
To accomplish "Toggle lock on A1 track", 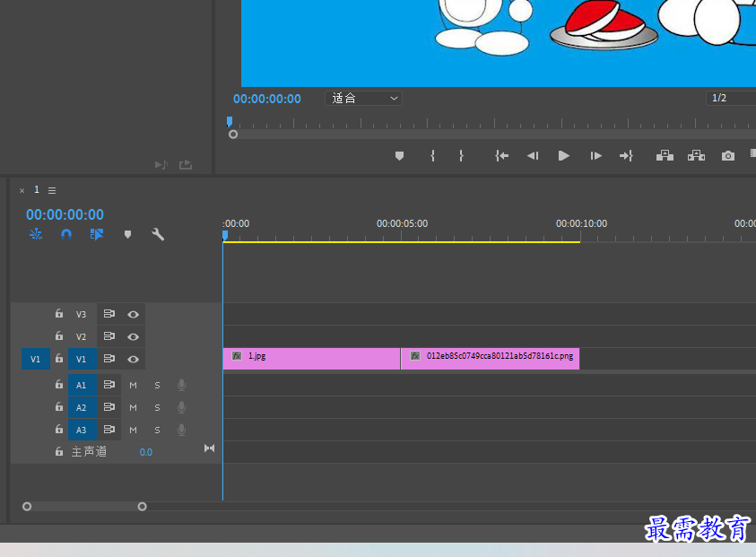I will [x=59, y=385].
